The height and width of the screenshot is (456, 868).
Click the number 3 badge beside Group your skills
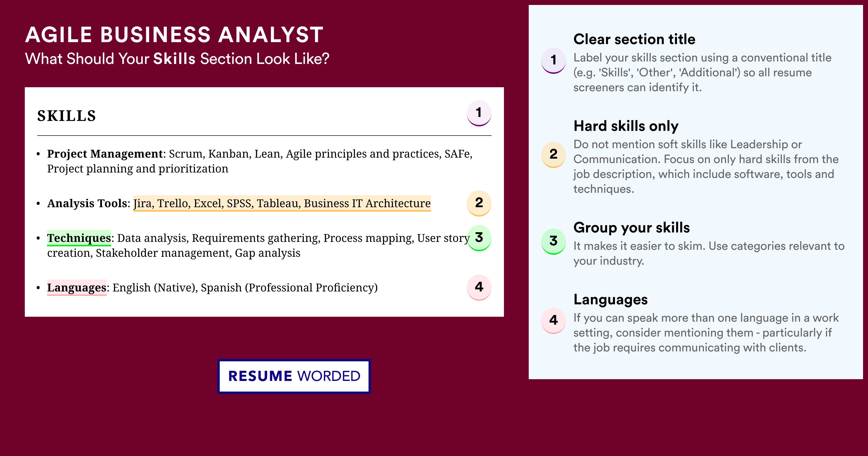(x=553, y=241)
